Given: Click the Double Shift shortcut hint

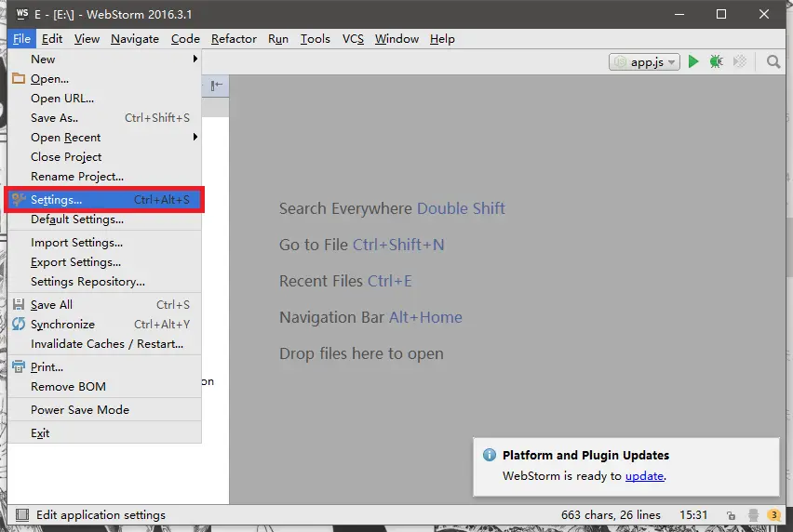Looking at the screenshot, I should 461,208.
